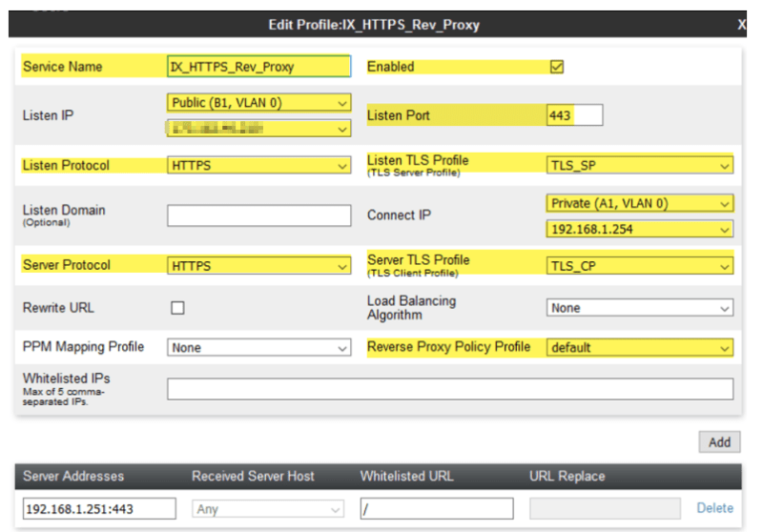This screenshot has height=532, width=763.
Task: Close the Edit Profile dialog with X
Action: [741, 25]
